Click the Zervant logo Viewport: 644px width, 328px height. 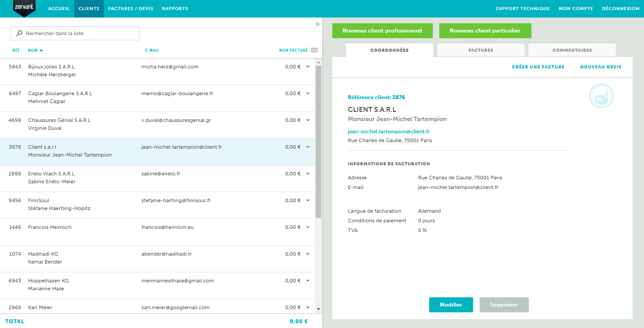(24, 8)
